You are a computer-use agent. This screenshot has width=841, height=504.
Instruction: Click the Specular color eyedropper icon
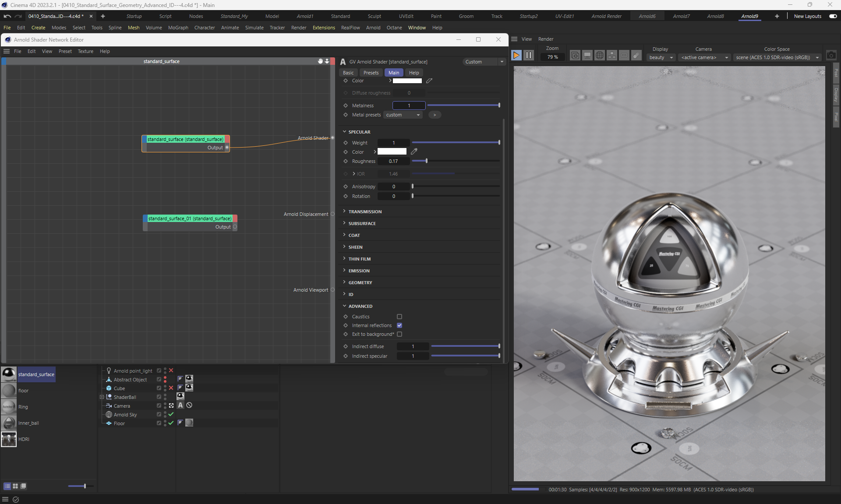[414, 152]
